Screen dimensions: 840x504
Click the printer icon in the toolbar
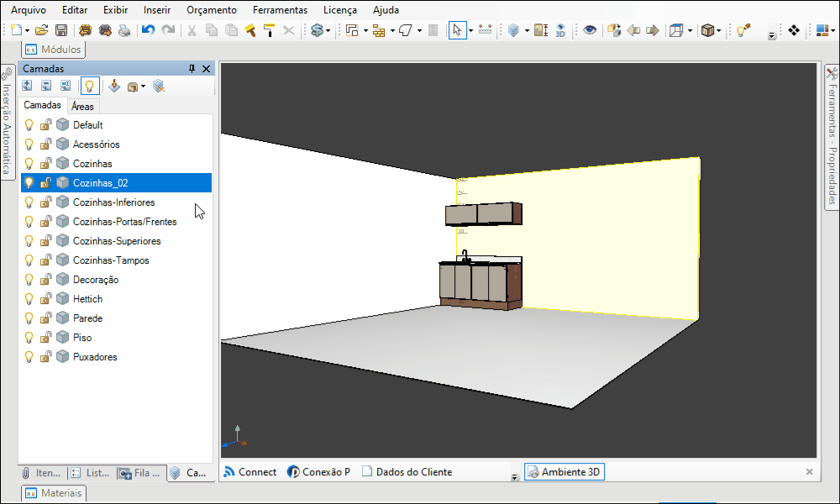pyautogui.click(x=124, y=30)
